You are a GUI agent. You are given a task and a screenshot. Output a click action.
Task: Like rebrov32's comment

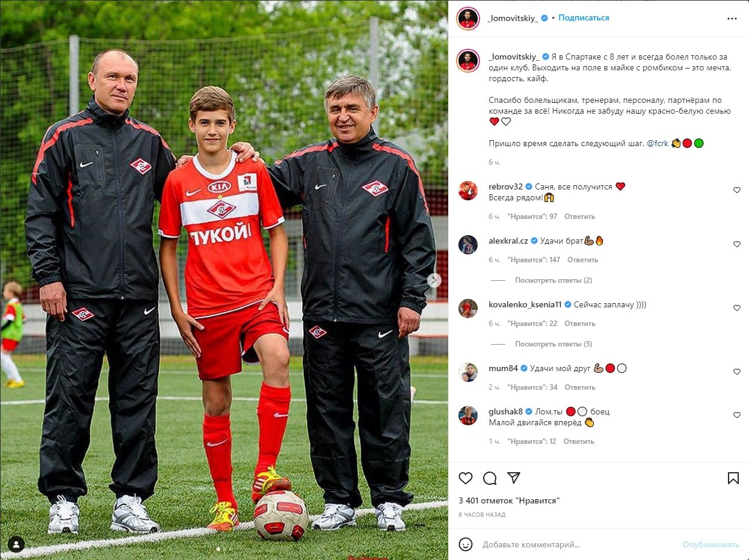[737, 190]
